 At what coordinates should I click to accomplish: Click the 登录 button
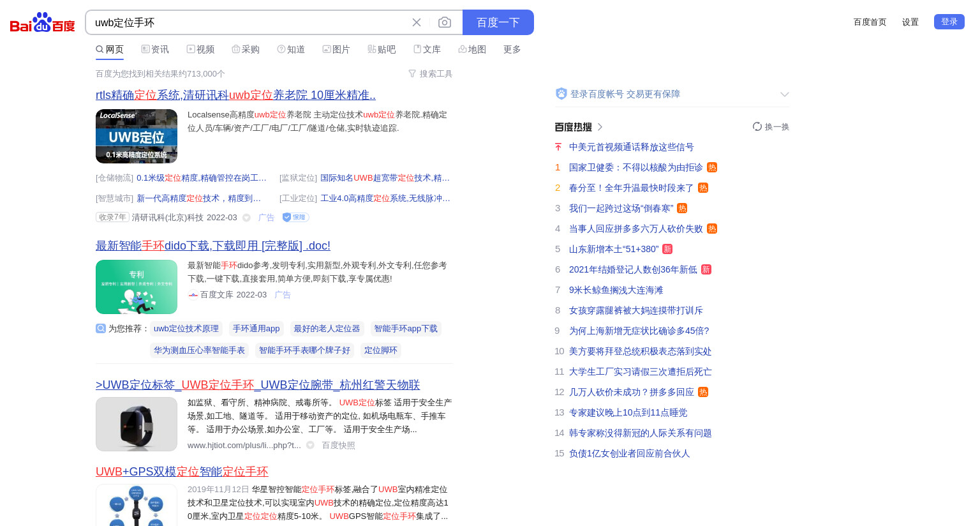(x=949, y=22)
